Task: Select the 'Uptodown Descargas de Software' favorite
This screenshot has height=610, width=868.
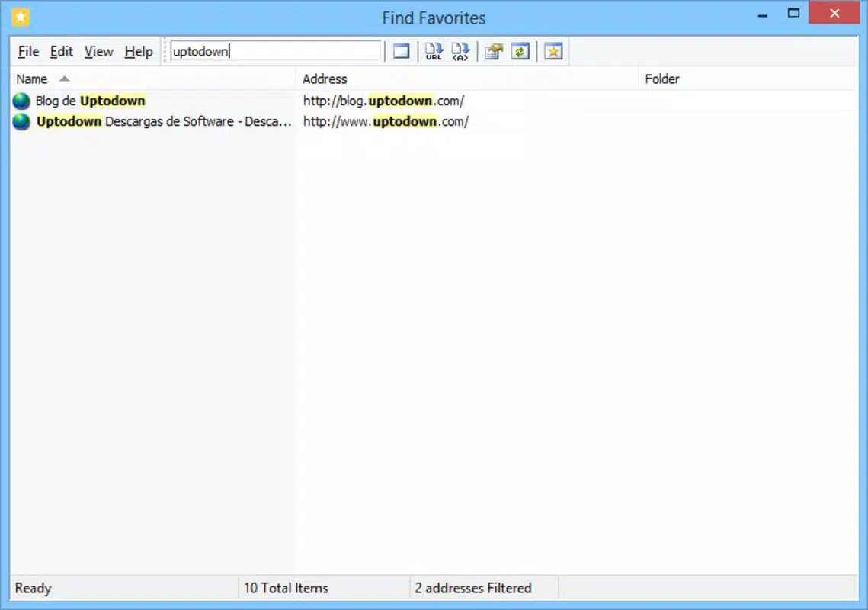Action: [164, 121]
